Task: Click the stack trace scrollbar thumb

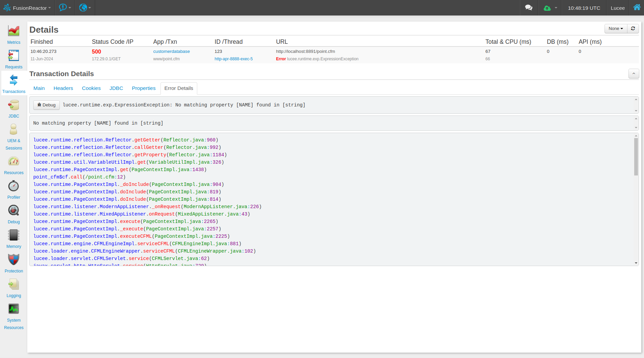Action: pyautogui.click(x=636, y=157)
